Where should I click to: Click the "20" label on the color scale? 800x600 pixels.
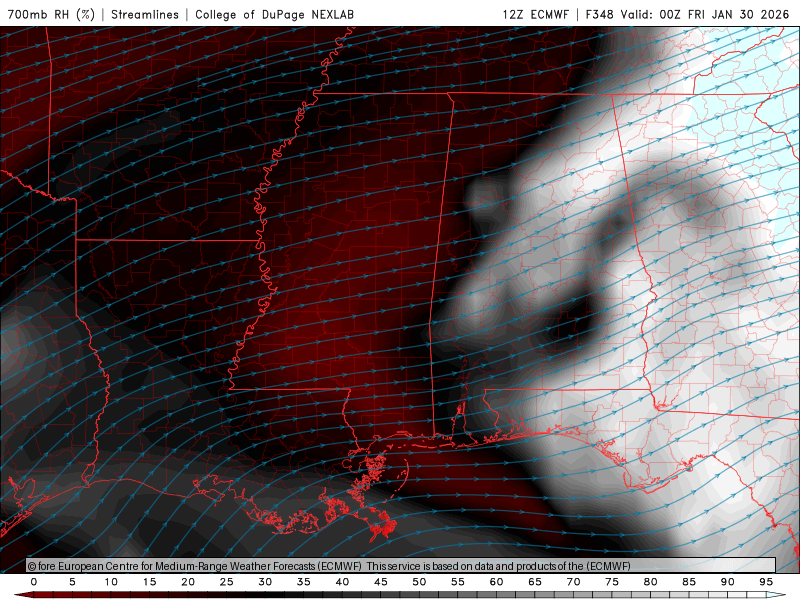pyautogui.click(x=188, y=582)
